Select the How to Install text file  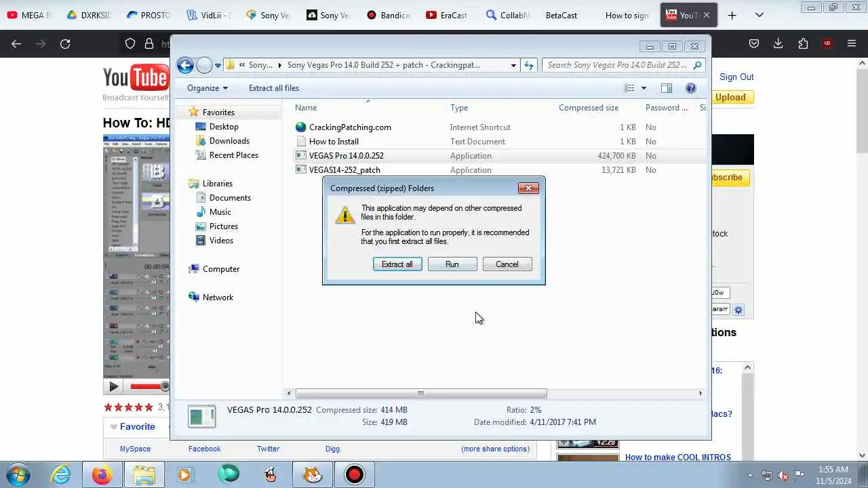pos(334,142)
